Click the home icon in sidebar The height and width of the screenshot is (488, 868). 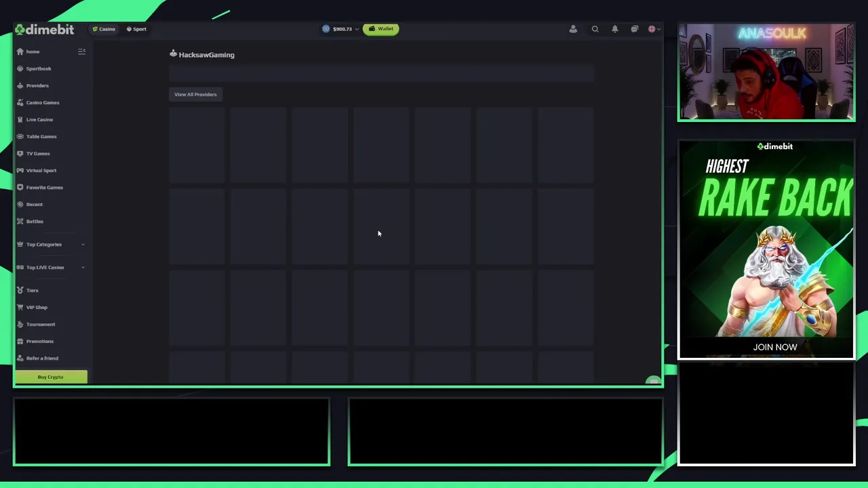tap(20, 52)
